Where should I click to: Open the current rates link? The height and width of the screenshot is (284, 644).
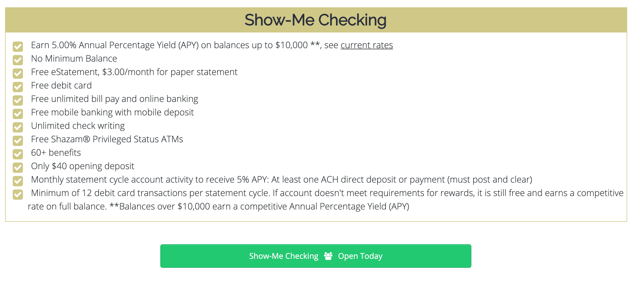pyautogui.click(x=367, y=45)
